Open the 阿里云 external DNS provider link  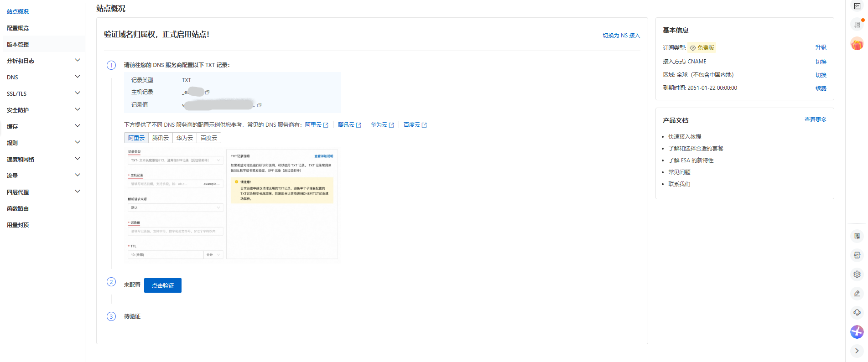pyautogui.click(x=317, y=125)
